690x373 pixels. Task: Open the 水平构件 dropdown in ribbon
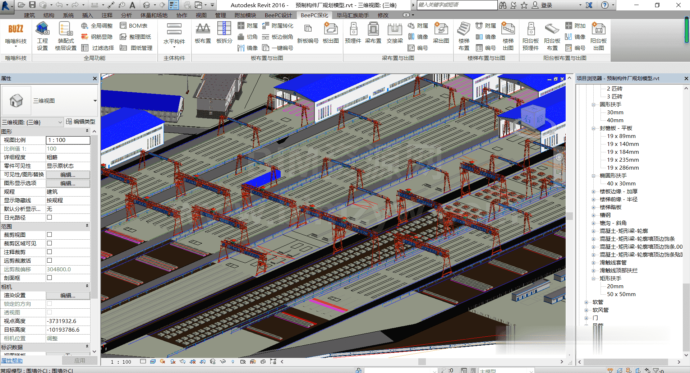point(174,35)
